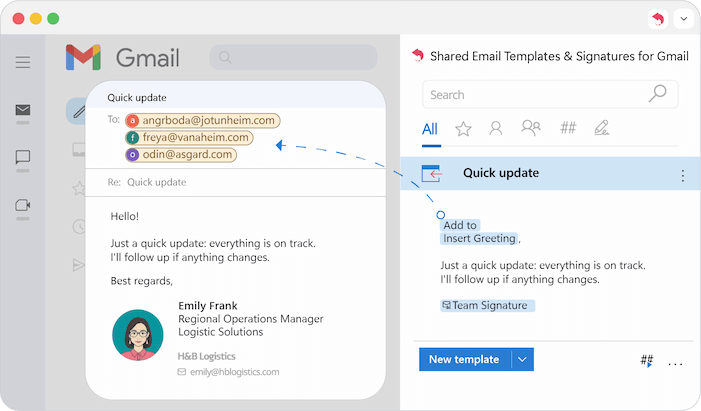Click the Team Signature macro tag
The width and height of the screenshot is (701, 411).
click(487, 305)
